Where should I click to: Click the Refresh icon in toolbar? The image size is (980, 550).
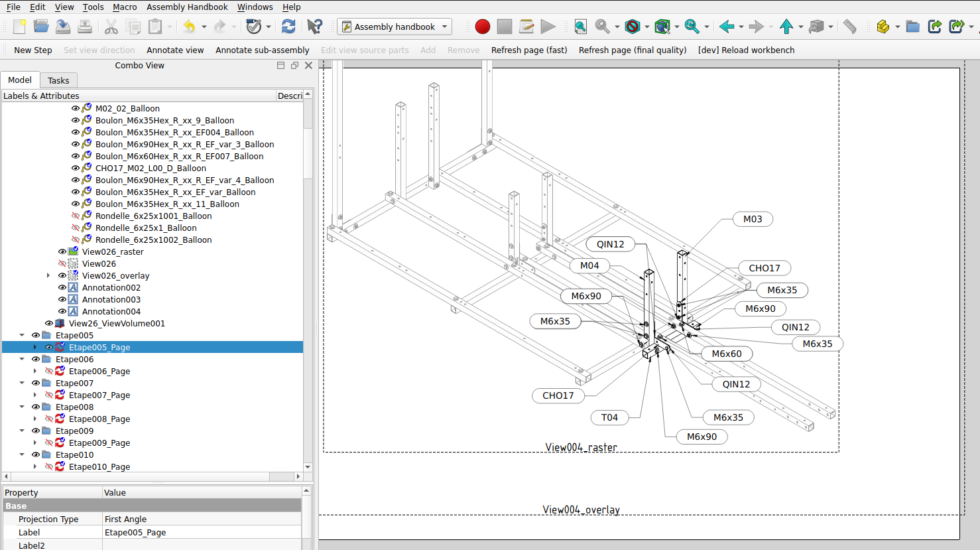288,27
